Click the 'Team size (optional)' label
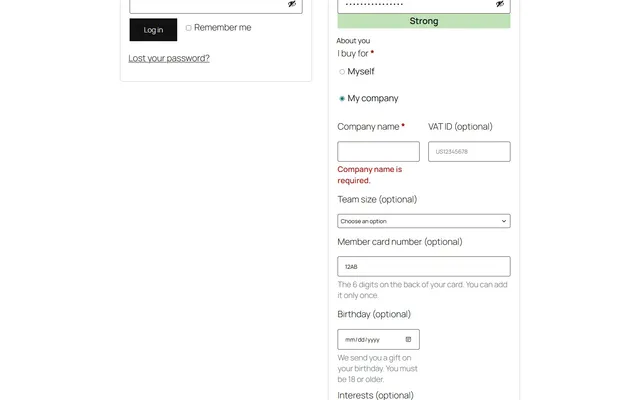Image resolution: width=640 pixels, height=400 pixels. tap(377, 200)
